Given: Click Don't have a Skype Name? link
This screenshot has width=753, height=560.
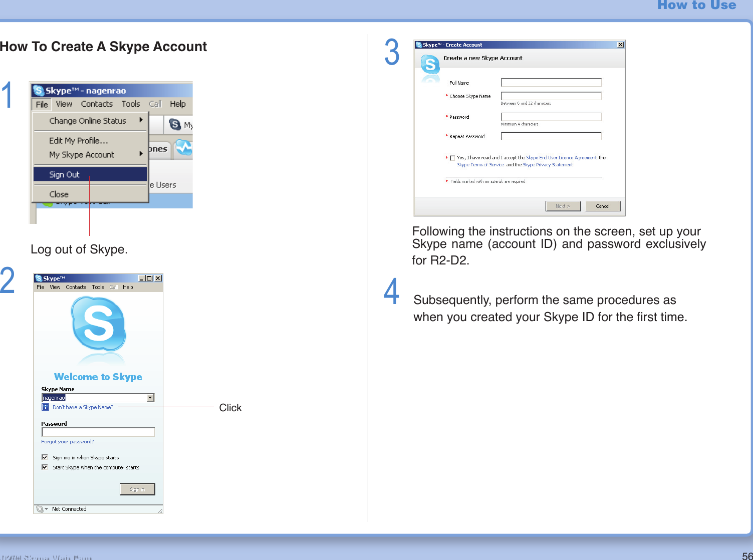Looking at the screenshot, I should [83, 407].
